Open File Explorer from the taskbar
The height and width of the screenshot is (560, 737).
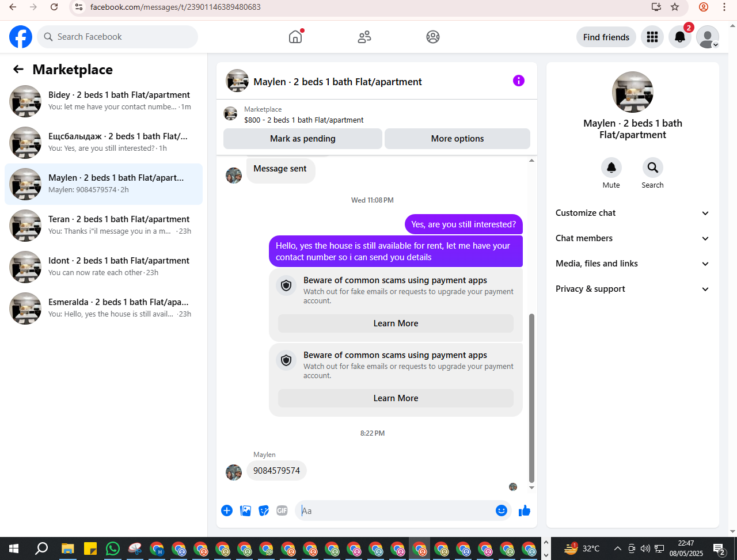pos(68,548)
